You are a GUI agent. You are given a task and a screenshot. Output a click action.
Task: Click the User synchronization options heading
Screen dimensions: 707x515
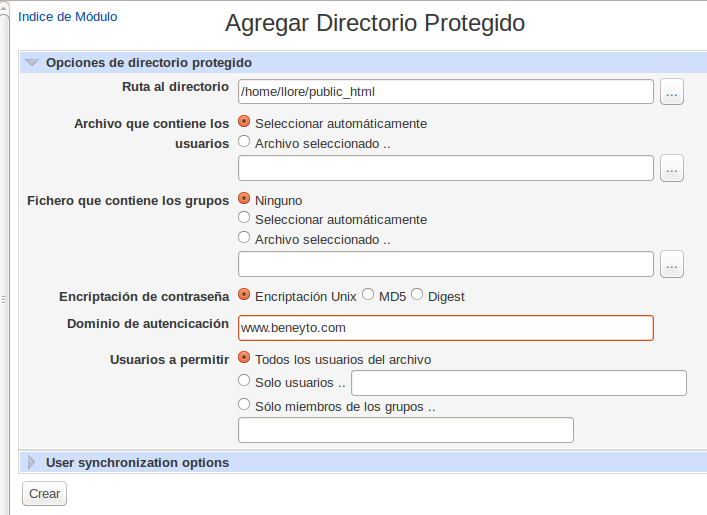click(138, 463)
